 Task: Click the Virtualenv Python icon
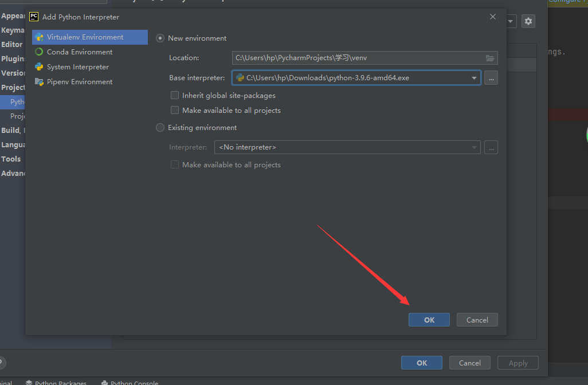point(39,37)
